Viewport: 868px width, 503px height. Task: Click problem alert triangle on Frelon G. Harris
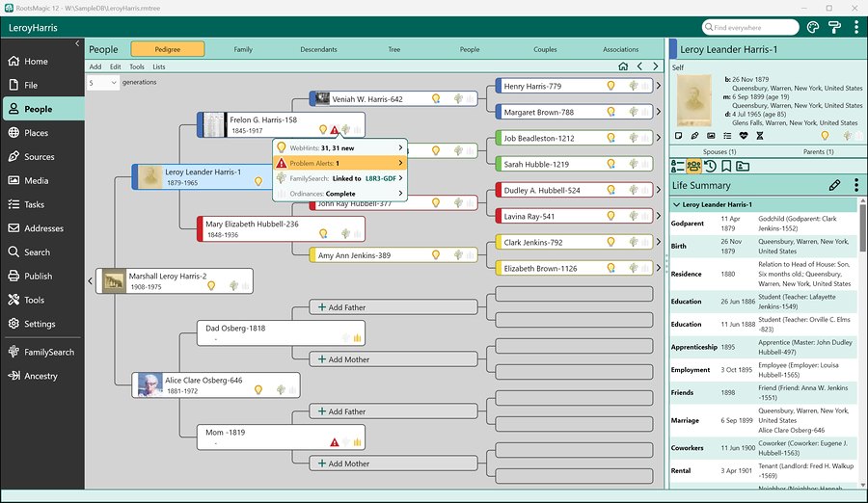coord(335,130)
